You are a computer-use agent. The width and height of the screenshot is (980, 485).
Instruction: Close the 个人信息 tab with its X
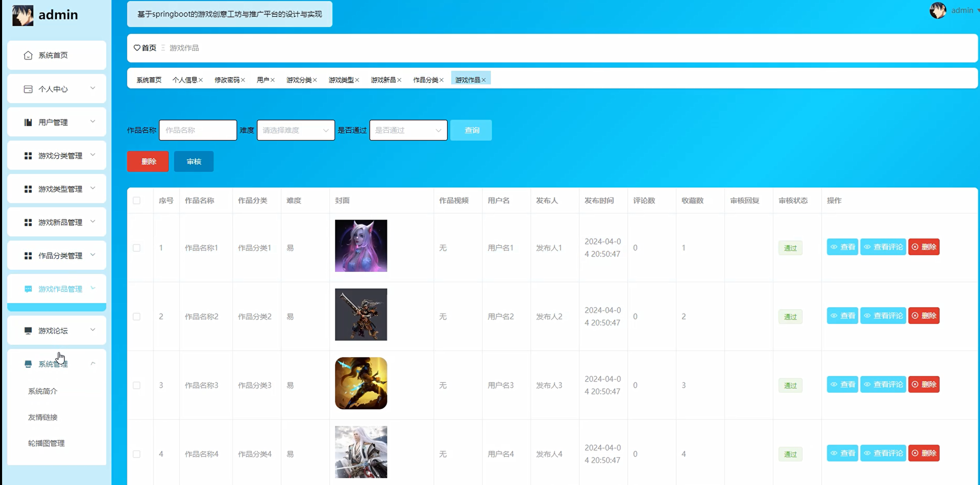pos(201,80)
